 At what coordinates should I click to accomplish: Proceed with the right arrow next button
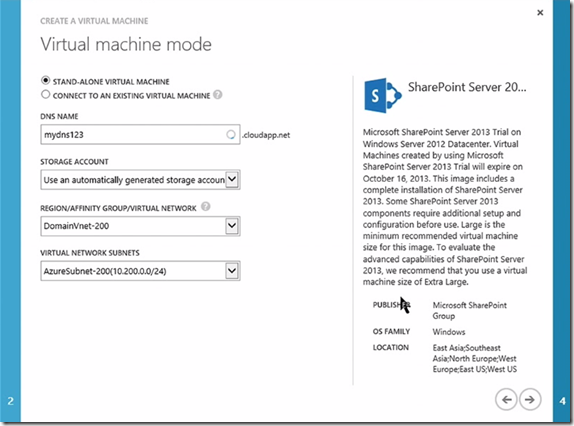(530, 399)
